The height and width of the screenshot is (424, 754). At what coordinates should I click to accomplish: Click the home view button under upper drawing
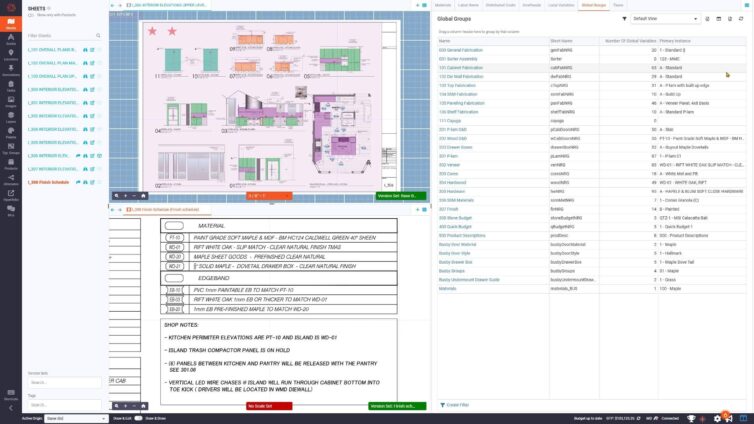144,195
